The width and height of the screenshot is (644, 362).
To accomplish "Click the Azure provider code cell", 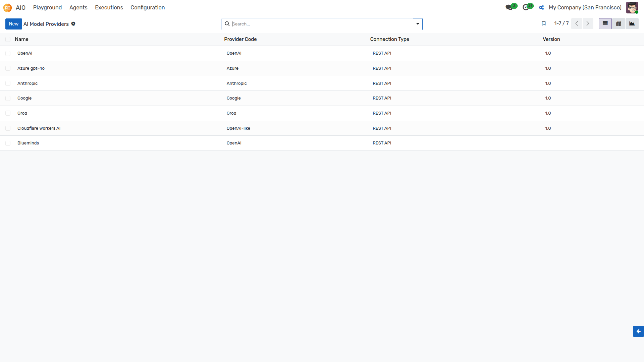I will pyautogui.click(x=232, y=68).
